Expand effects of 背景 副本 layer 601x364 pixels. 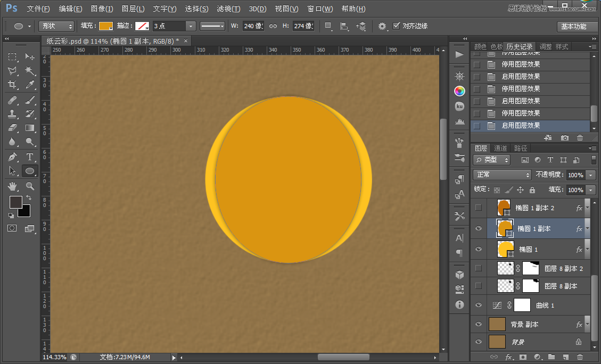tap(587, 325)
